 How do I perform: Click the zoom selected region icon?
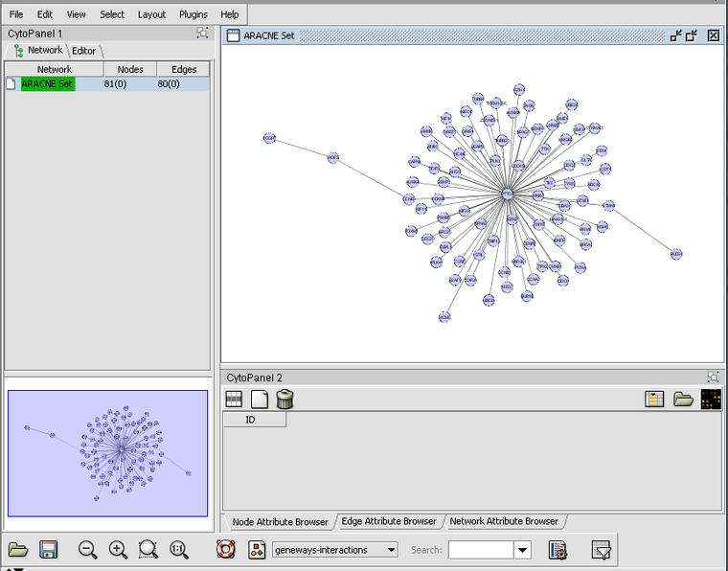148,550
